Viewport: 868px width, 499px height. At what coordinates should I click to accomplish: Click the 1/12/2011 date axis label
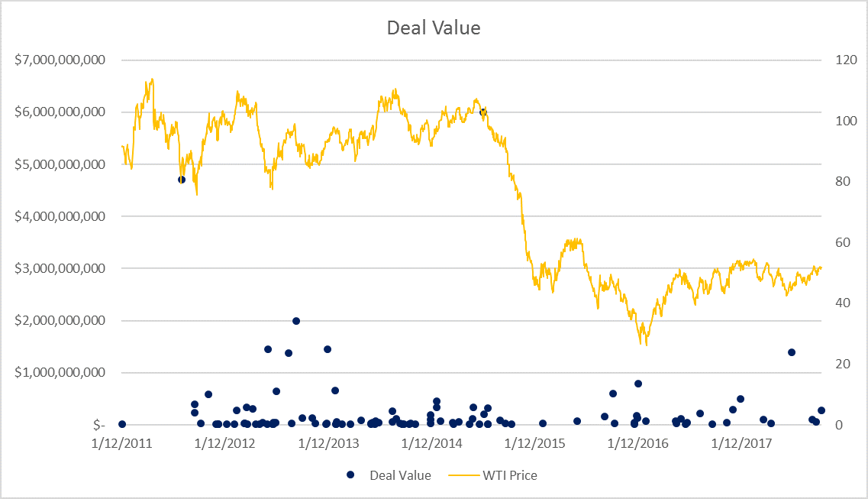tap(121, 443)
